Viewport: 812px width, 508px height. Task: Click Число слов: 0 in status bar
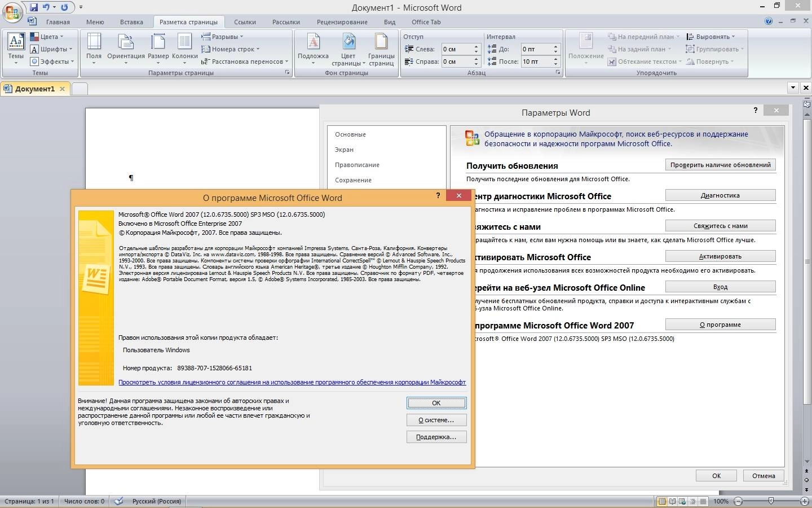(x=85, y=501)
